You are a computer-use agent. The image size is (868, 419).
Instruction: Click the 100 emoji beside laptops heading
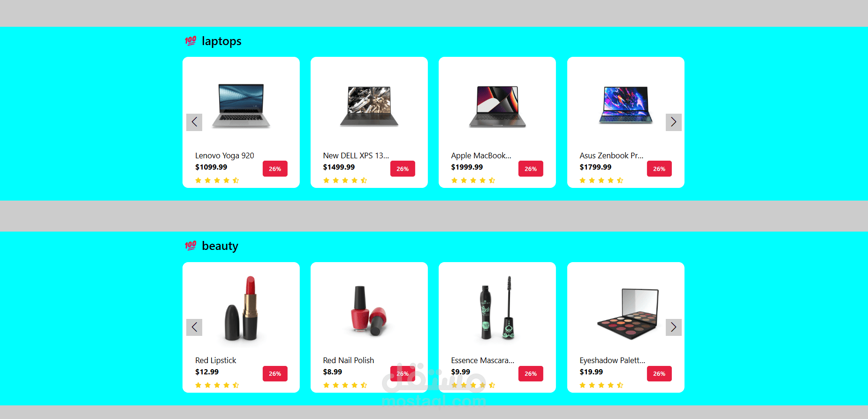pyautogui.click(x=190, y=41)
